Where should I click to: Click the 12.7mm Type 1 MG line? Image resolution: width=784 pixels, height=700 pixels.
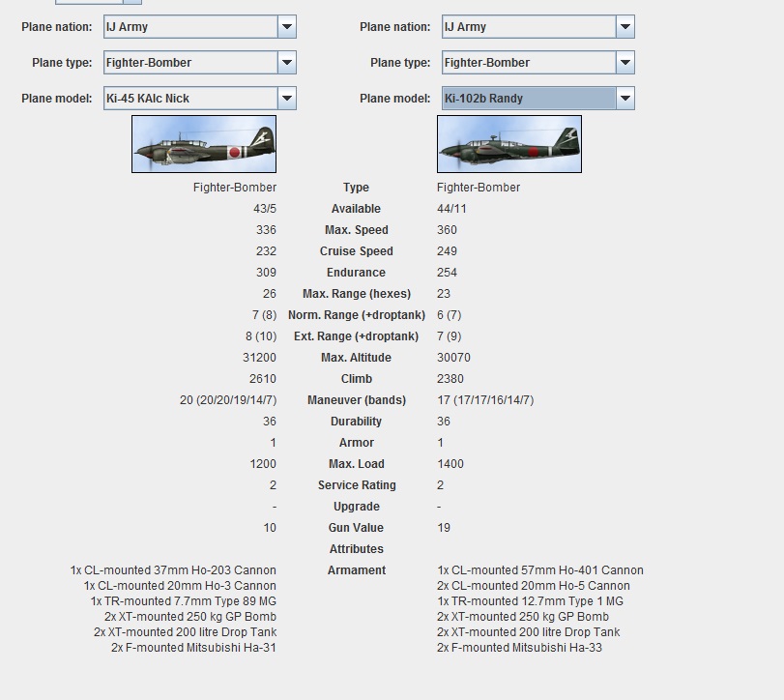(x=530, y=601)
